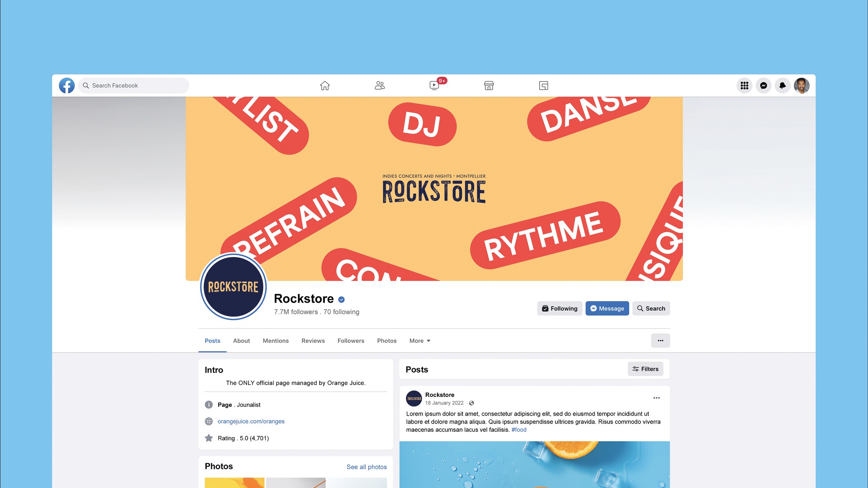Open the Gaming/pages icon in top navigation

tap(544, 86)
